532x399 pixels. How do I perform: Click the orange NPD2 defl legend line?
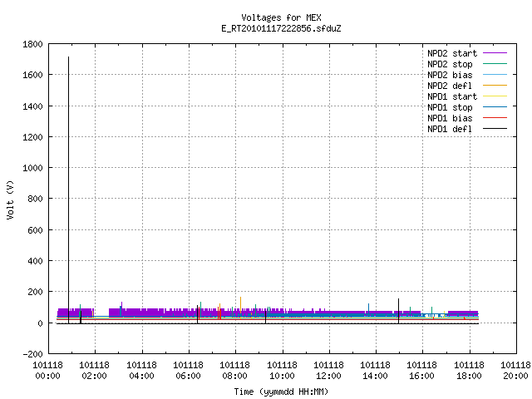[495, 86]
